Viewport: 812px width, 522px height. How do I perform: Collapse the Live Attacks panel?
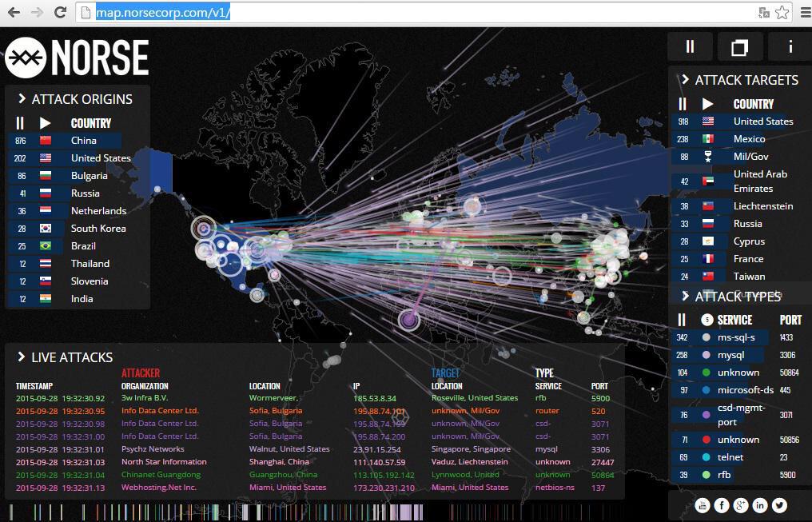22,357
